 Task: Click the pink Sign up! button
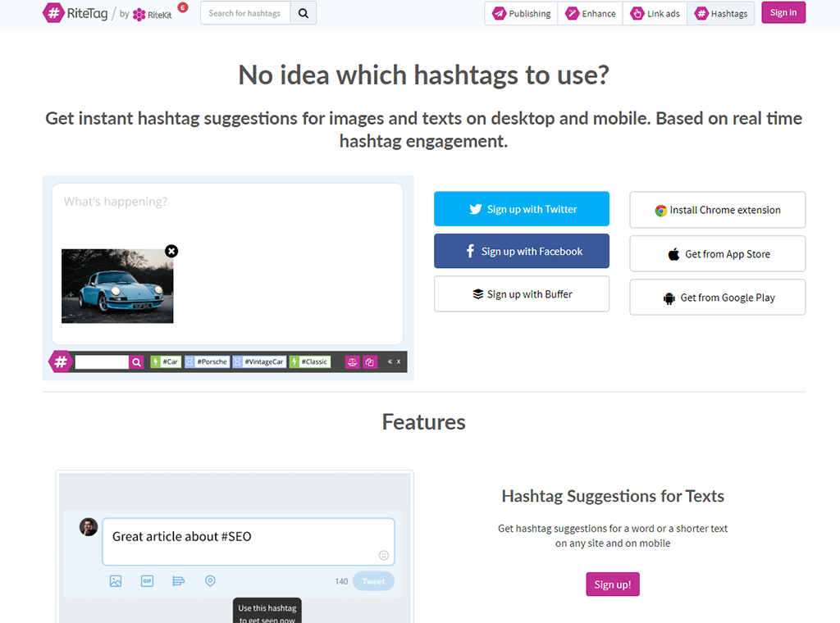(x=612, y=584)
